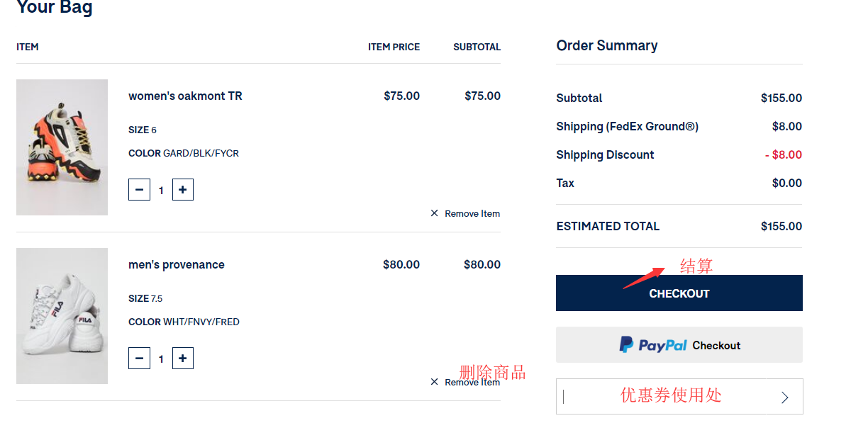Image resolution: width=868 pixels, height=423 pixels.
Task: Click the X icon to remove women's oakmont TR
Action: coord(435,213)
